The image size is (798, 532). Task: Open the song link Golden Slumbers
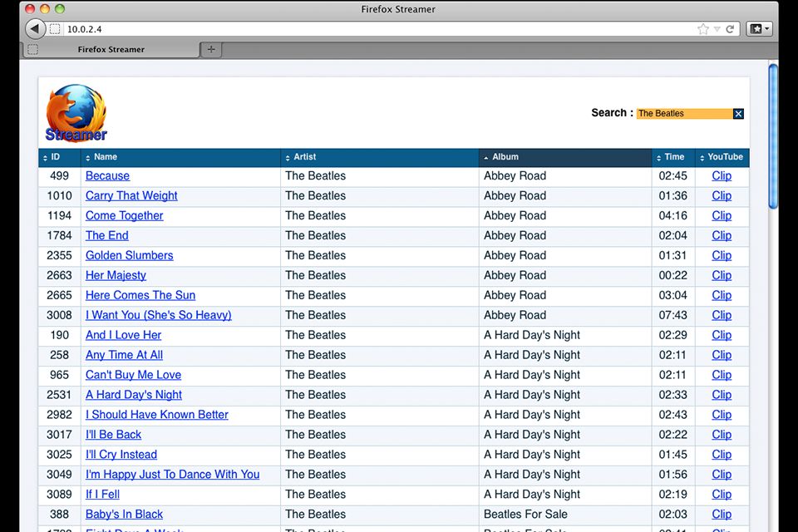[130, 255]
